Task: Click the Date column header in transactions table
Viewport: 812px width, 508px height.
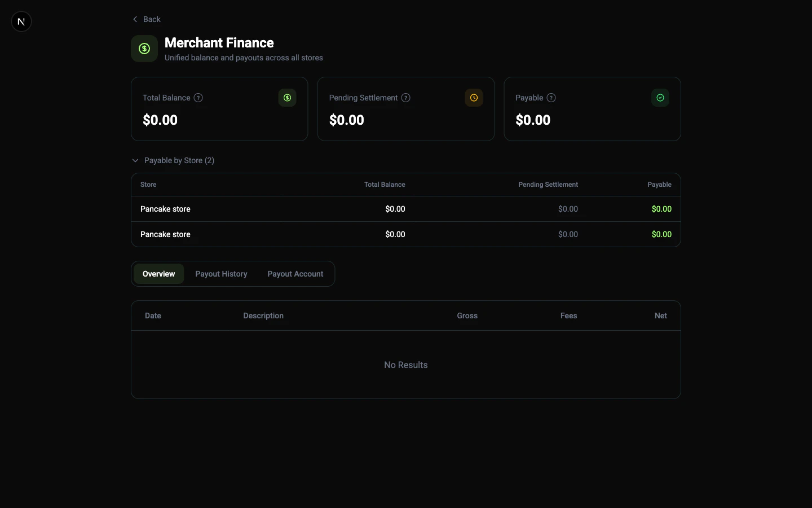Action: click(x=153, y=316)
